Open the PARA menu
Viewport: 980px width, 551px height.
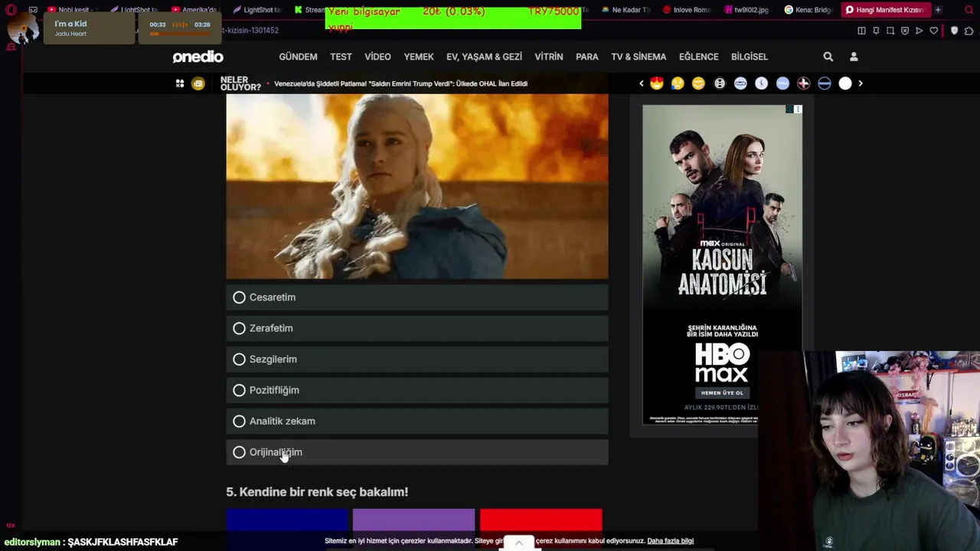click(587, 57)
